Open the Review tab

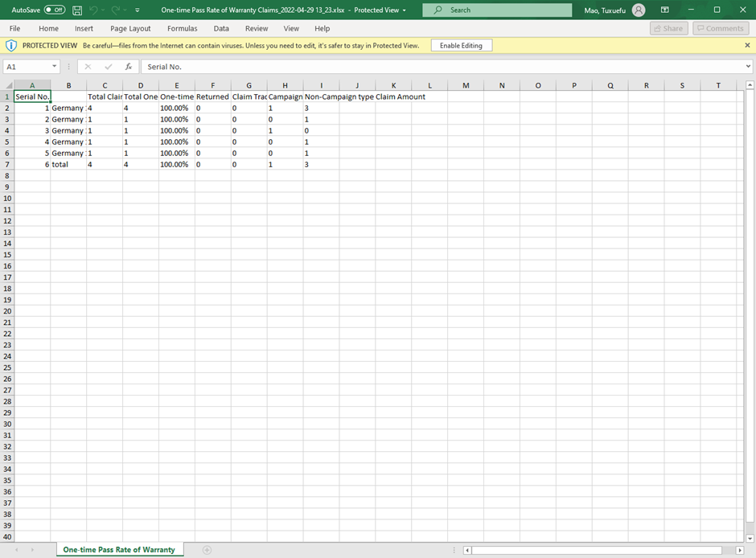click(x=257, y=28)
